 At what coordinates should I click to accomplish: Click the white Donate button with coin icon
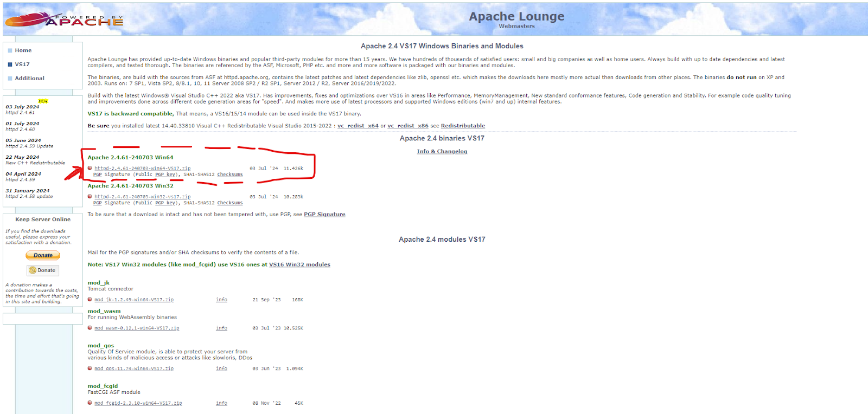(43, 270)
